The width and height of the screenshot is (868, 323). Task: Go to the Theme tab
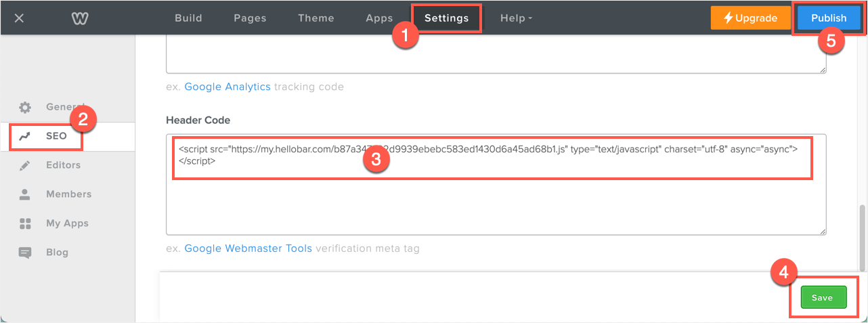coord(316,18)
